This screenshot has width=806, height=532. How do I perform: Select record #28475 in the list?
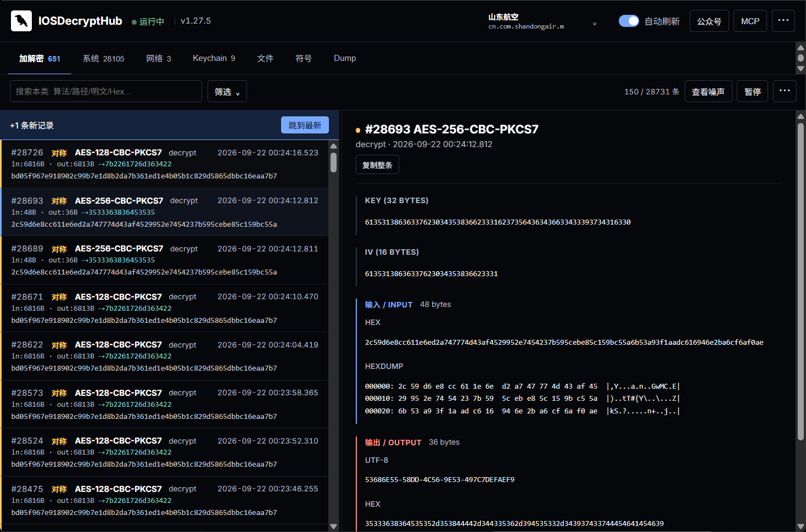(165, 500)
